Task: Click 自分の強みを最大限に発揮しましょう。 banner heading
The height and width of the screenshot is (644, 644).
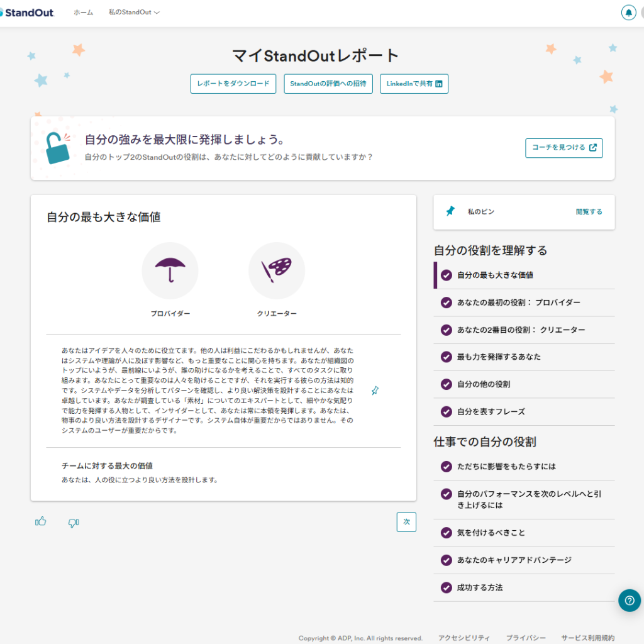Action: coord(186,140)
